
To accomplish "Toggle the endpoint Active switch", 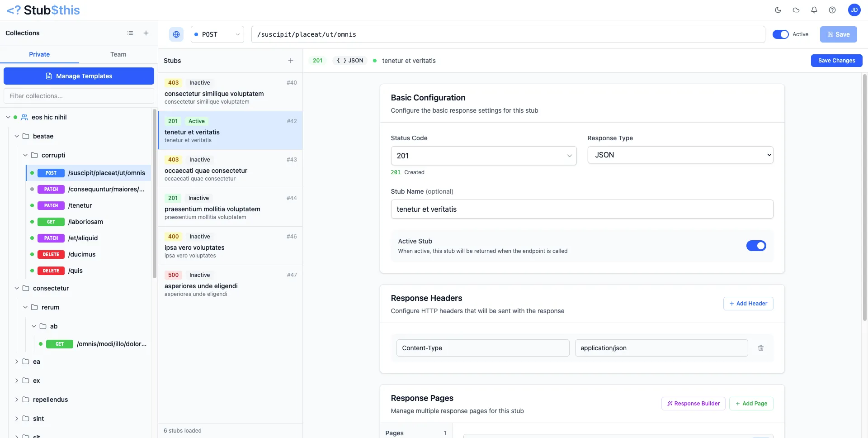I will point(780,34).
